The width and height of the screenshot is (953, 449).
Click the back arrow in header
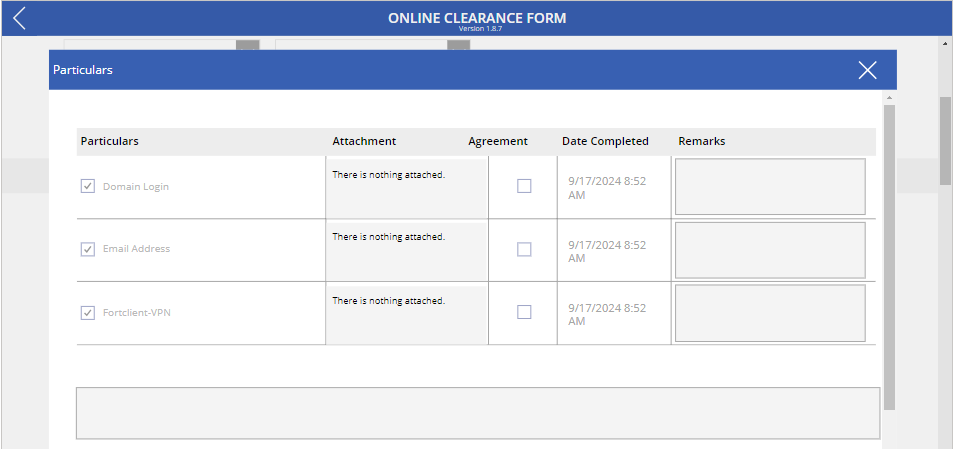19,18
